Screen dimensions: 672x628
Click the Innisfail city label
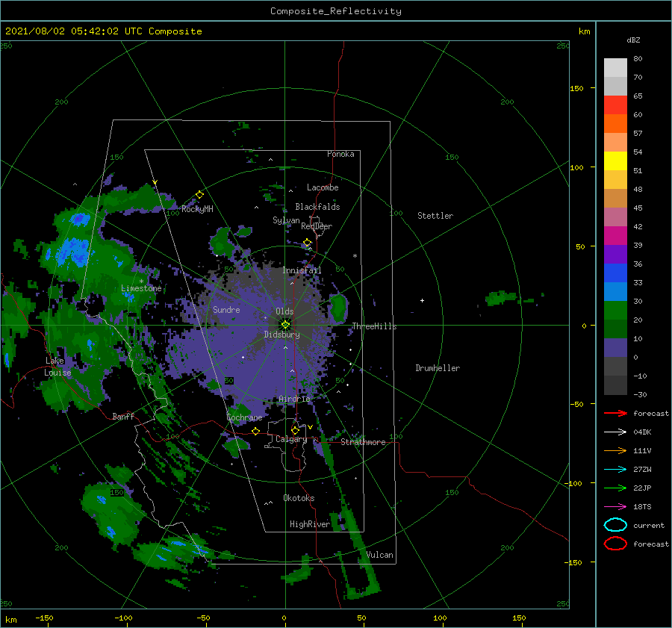coord(302,270)
